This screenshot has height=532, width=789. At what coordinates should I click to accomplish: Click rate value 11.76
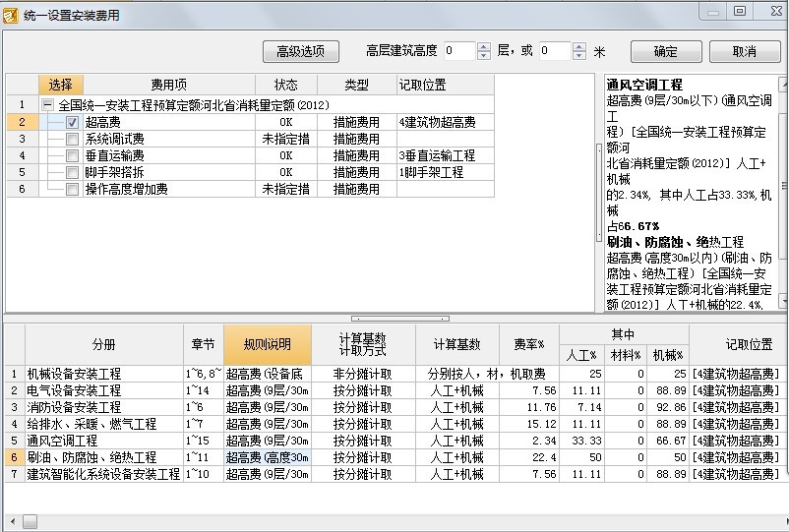(x=529, y=407)
